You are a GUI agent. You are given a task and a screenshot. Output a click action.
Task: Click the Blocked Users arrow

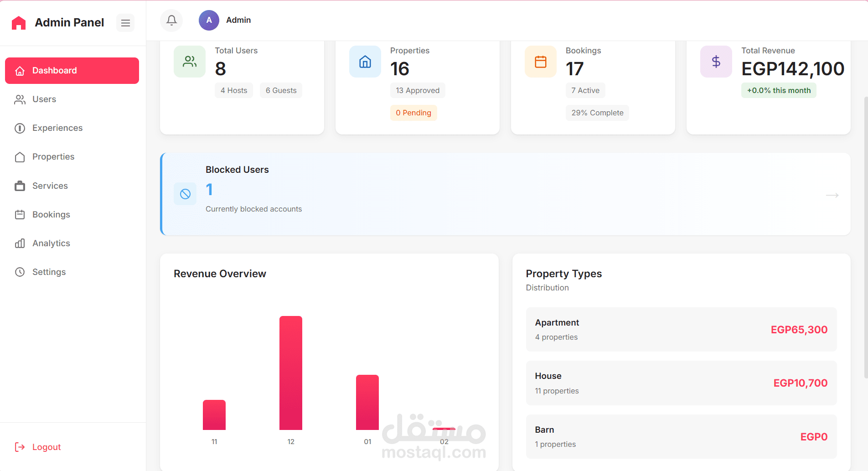click(832, 195)
